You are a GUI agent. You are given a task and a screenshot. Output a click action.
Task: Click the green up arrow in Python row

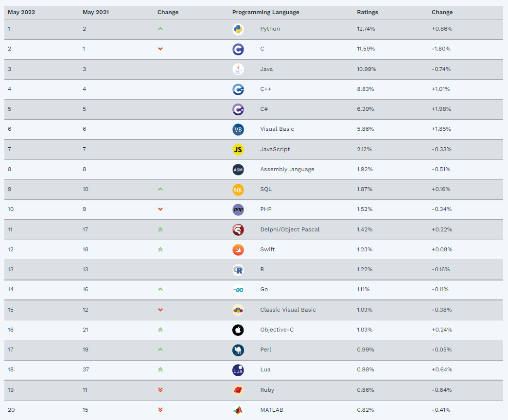click(x=160, y=29)
